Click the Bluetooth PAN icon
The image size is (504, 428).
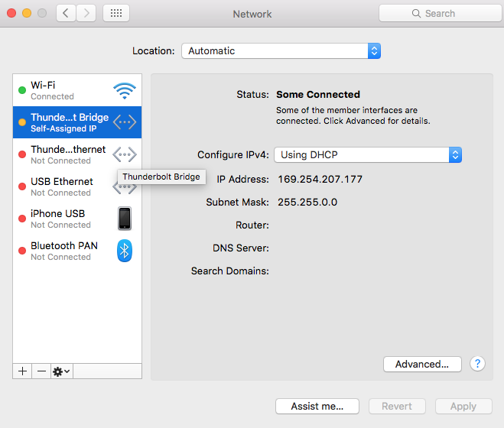[x=124, y=251]
